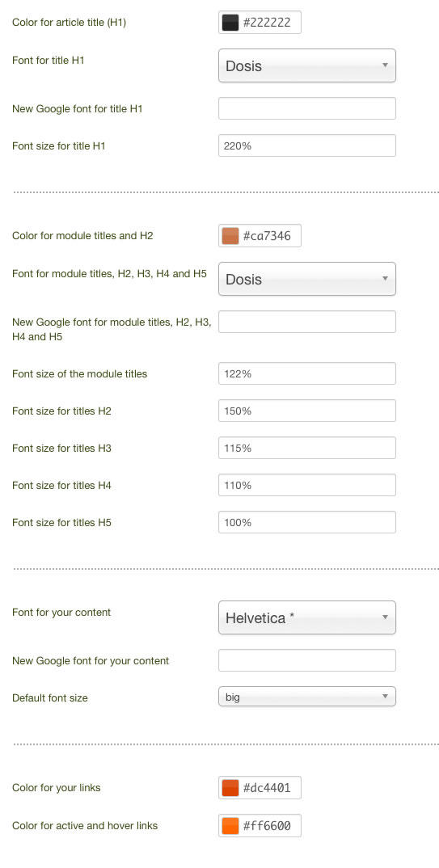Click the #ca7346 hex color text field

click(x=267, y=236)
